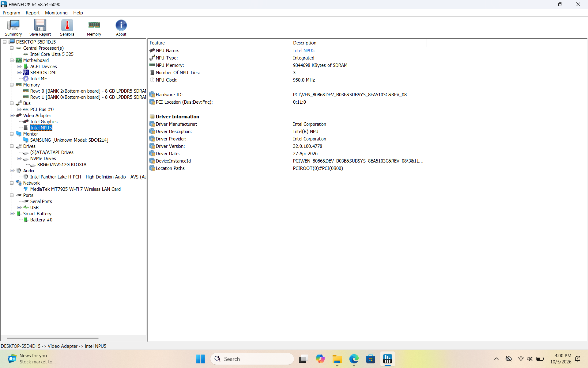Click the Intel NPU5 description link
The height and width of the screenshot is (368, 588).
click(x=303, y=51)
